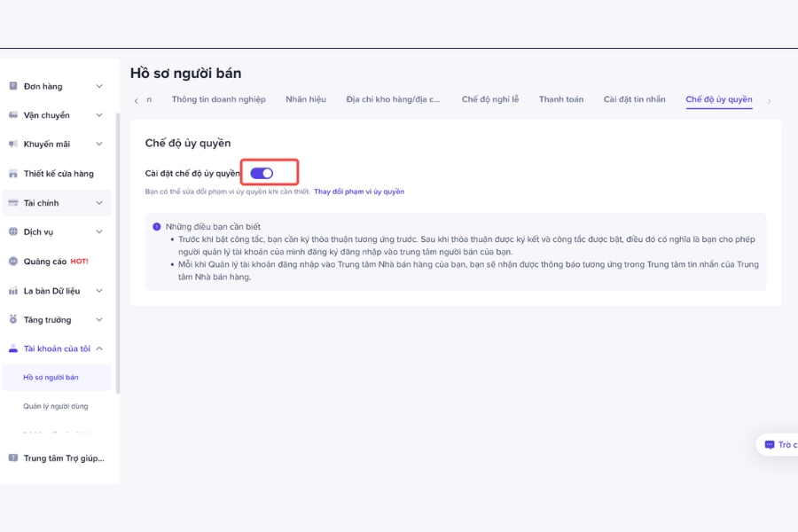Toggle the Cài đặt chế độ ủy quyền switch

coord(262,173)
